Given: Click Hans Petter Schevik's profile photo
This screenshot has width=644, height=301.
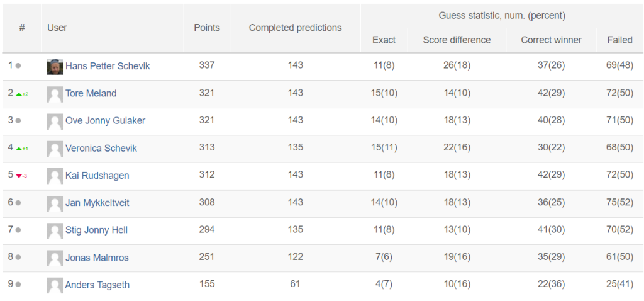Looking at the screenshot, I should tap(55, 66).
